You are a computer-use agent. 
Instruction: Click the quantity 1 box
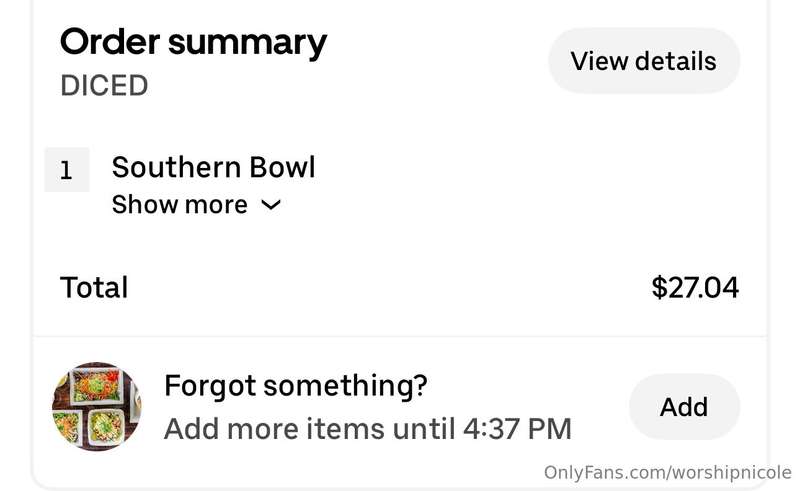coord(67,170)
